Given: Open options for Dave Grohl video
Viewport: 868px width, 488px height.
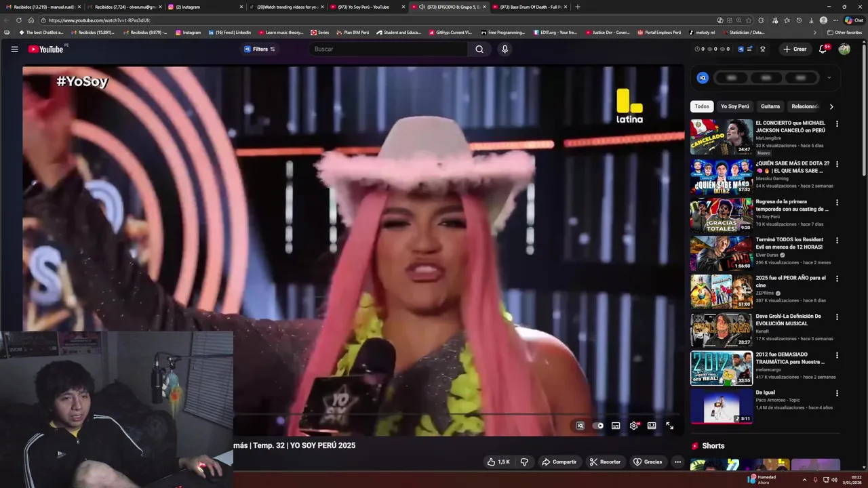Looking at the screenshot, I should [837, 317].
